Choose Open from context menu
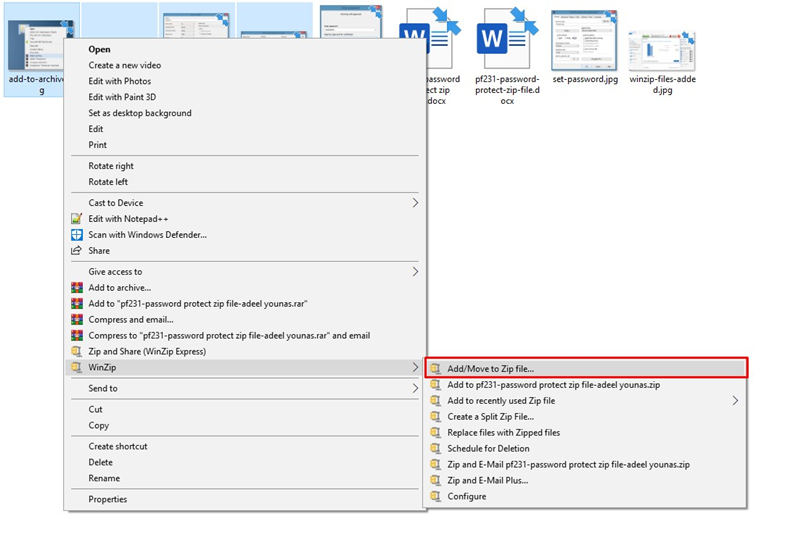The width and height of the screenshot is (800, 534). (99, 49)
